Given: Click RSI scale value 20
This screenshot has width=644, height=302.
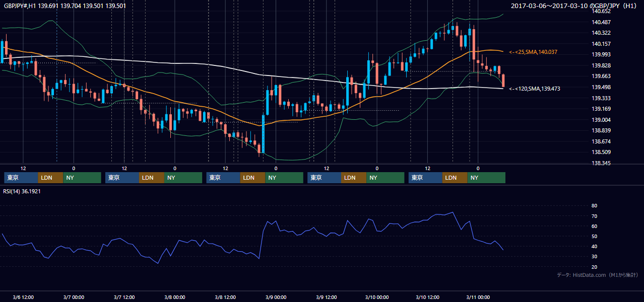Looking at the screenshot, I should (594, 267).
